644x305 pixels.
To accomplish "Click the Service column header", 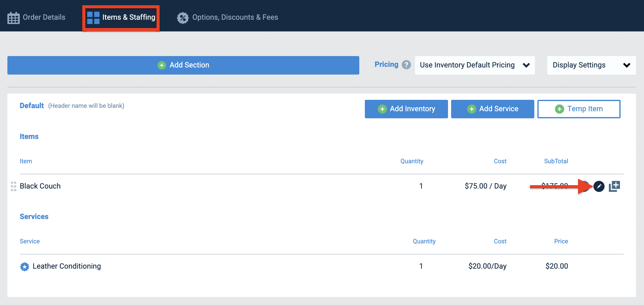I will click(30, 241).
